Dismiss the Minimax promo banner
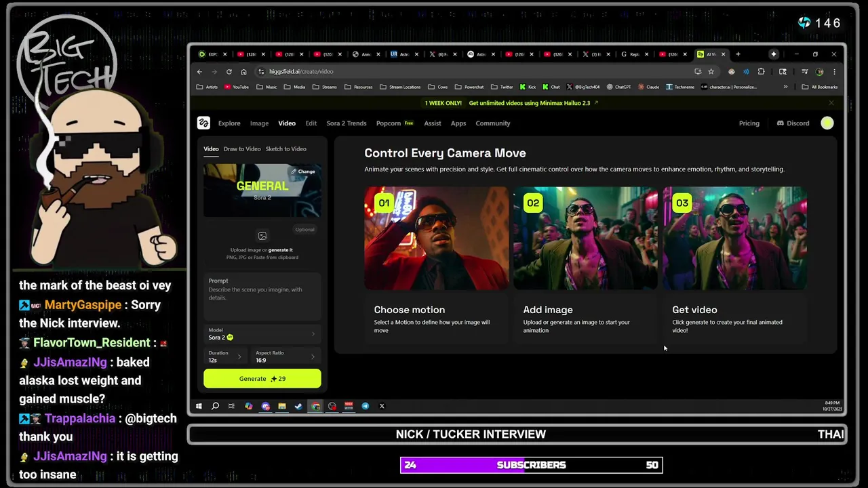 click(831, 103)
